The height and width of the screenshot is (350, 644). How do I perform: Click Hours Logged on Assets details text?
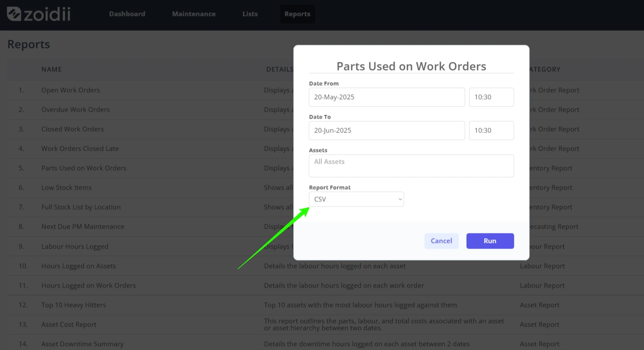point(335,266)
